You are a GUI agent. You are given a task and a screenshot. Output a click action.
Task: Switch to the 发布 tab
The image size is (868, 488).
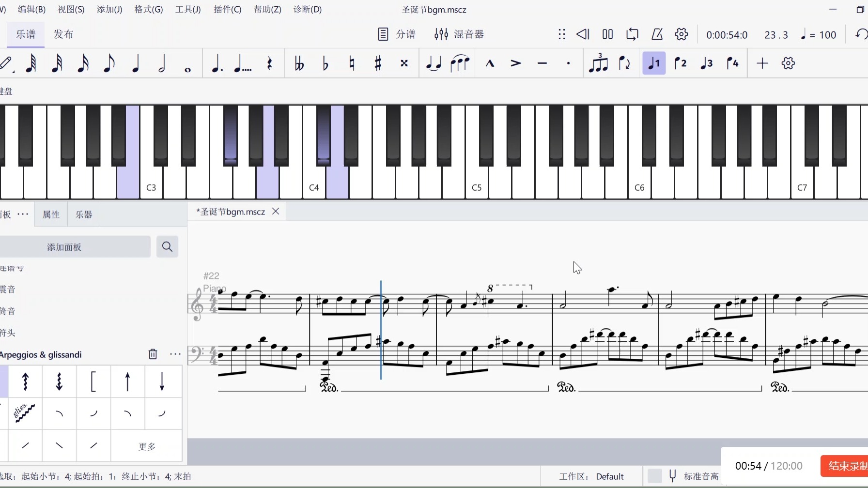pyautogui.click(x=63, y=34)
